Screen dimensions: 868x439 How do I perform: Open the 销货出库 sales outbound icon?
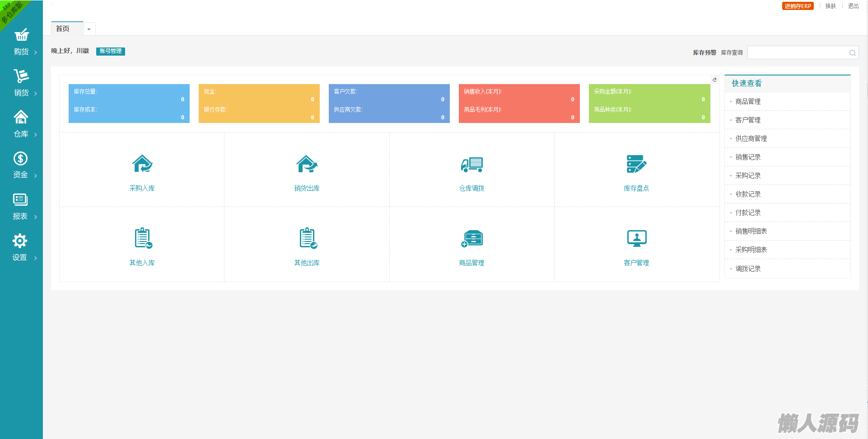307,164
